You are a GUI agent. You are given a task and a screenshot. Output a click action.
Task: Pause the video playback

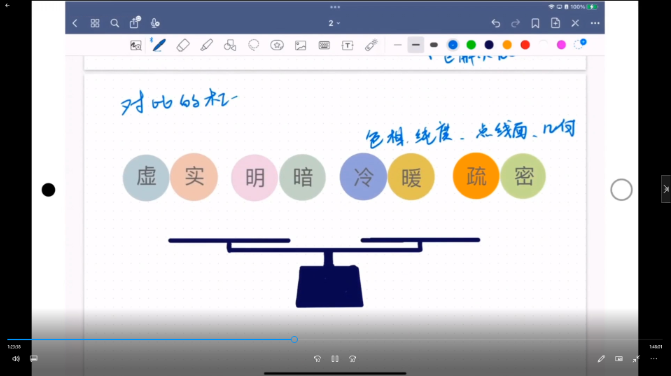[335, 359]
